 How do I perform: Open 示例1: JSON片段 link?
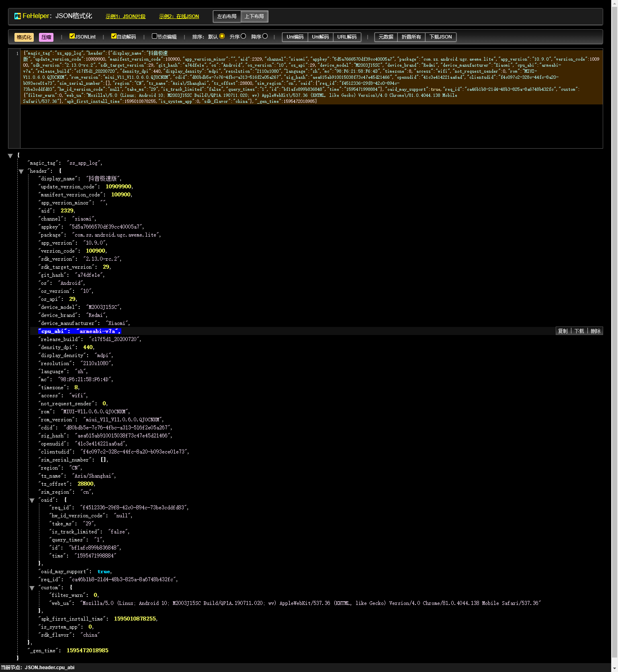coord(125,16)
